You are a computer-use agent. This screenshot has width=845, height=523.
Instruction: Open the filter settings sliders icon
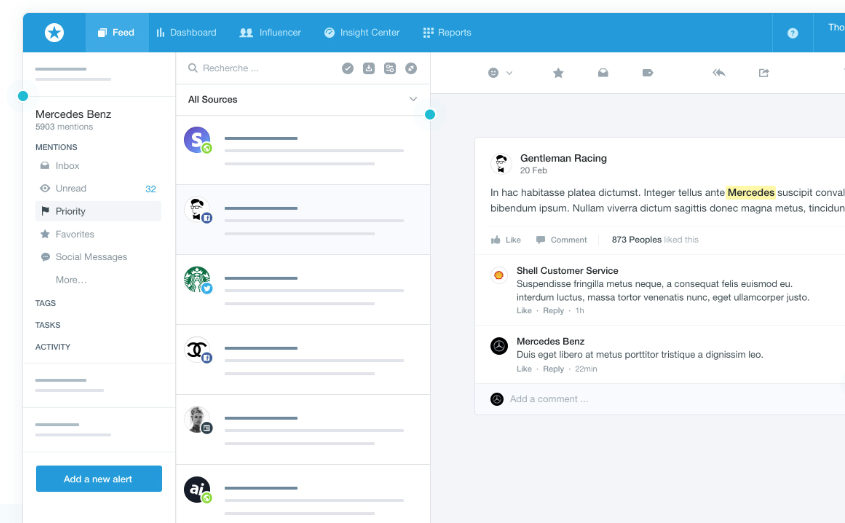click(390, 68)
